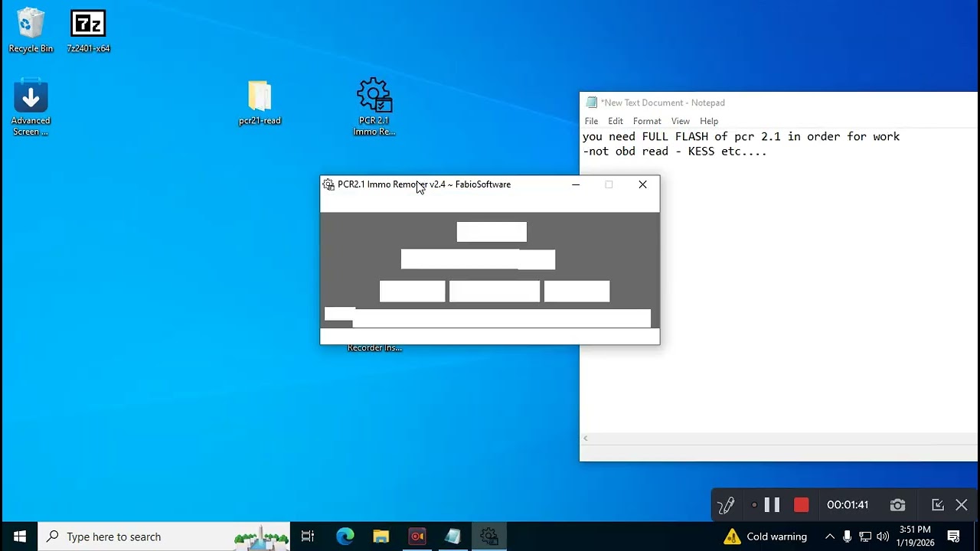
Task: Open the recorder's pen annotation tool
Action: tap(726, 505)
